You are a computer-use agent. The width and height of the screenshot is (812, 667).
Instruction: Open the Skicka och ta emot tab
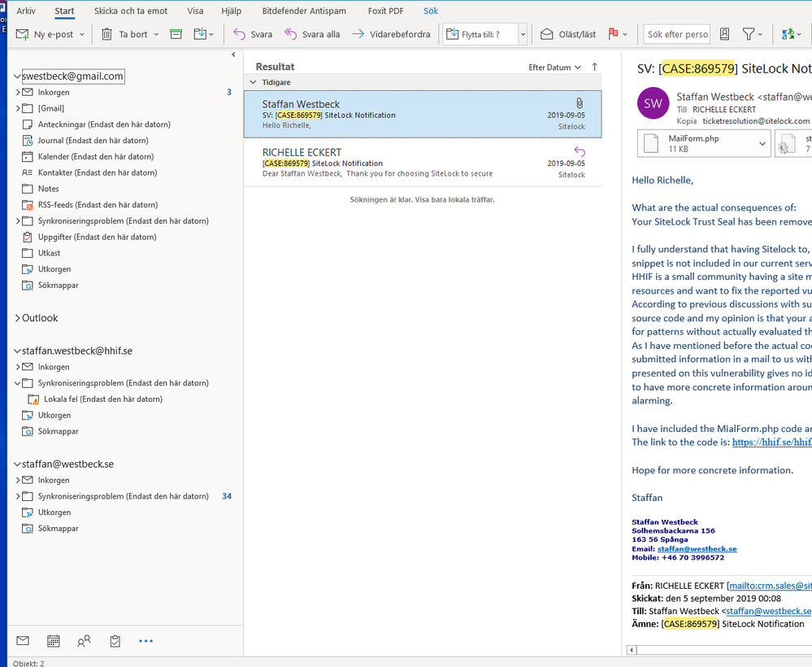(x=131, y=11)
